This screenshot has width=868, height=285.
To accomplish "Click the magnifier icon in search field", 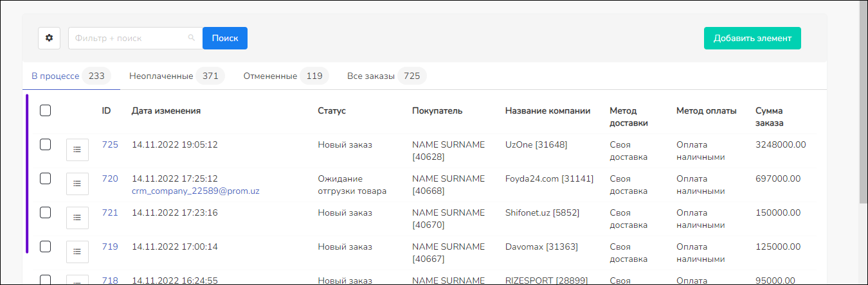I will (x=191, y=38).
